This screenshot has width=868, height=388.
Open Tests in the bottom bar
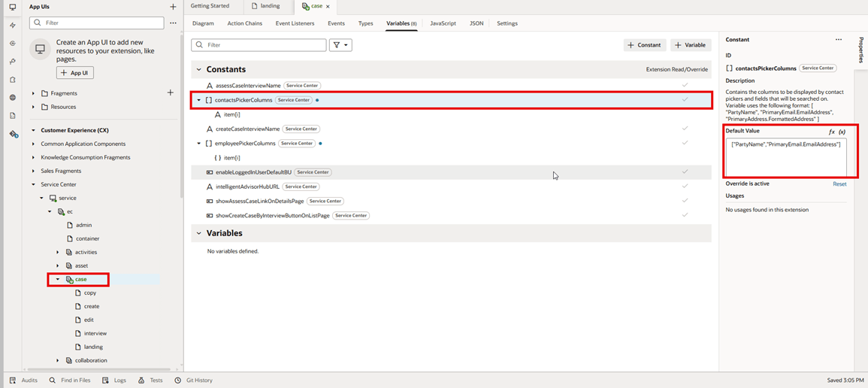[x=150, y=380]
